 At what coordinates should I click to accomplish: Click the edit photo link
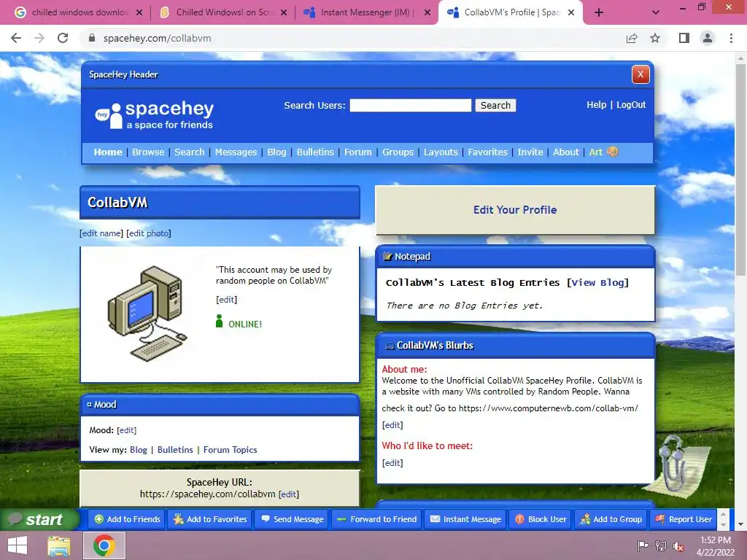click(x=149, y=233)
